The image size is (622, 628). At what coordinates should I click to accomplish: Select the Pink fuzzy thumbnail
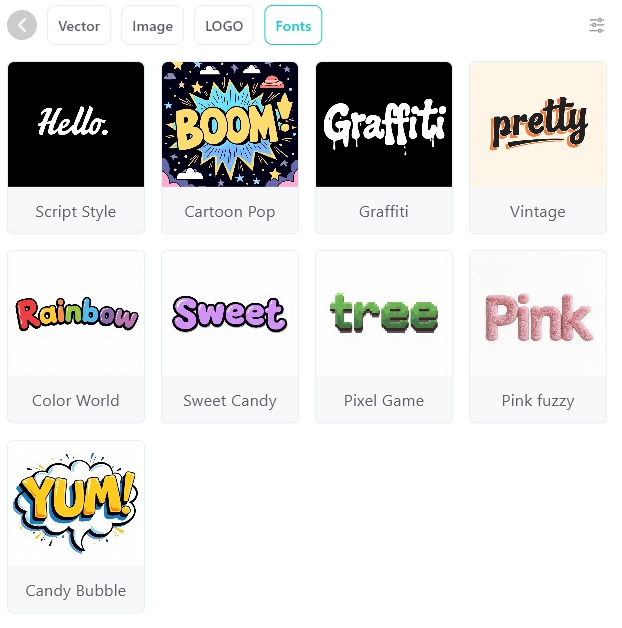538,314
